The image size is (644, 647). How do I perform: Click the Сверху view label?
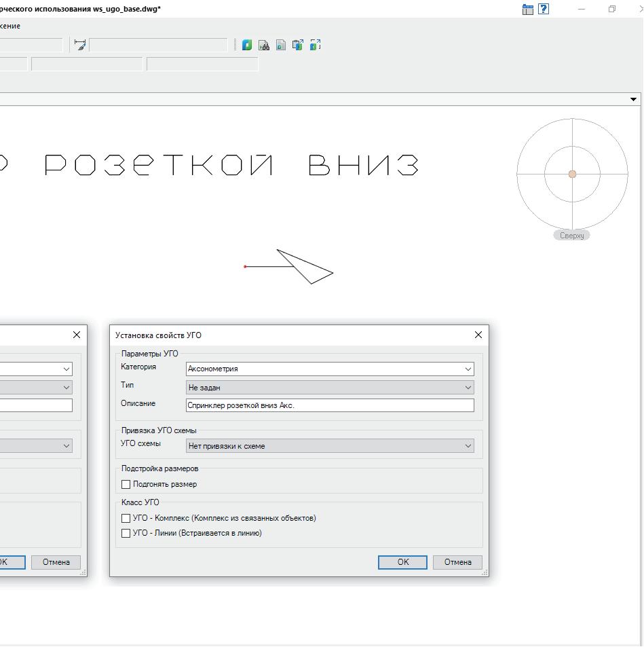click(x=571, y=236)
